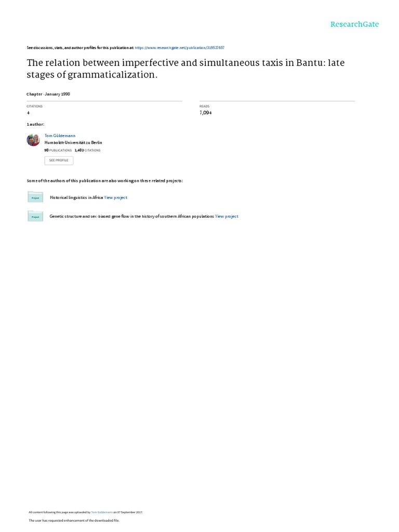Open the Tom Güldemann author name link

click(x=60, y=136)
